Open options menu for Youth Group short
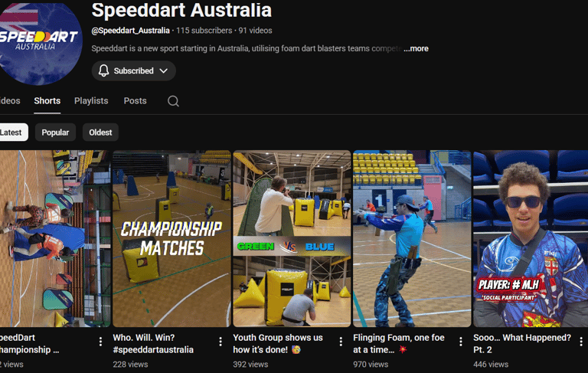Image resolution: width=588 pixels, height=373 pixels. (341, 342)
